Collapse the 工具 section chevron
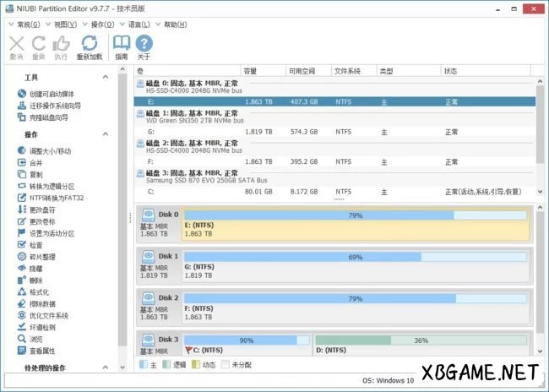Screen dimensions: 549x392 pos(106,77)
